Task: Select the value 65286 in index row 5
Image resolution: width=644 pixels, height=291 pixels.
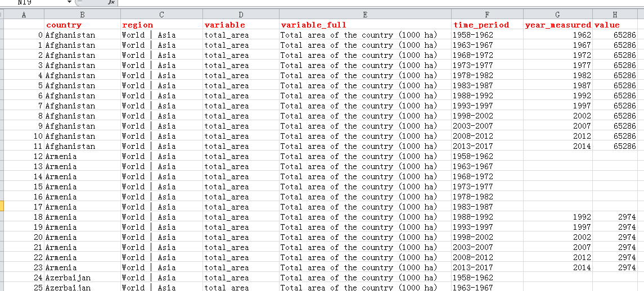Action: [x=615, y=85]
